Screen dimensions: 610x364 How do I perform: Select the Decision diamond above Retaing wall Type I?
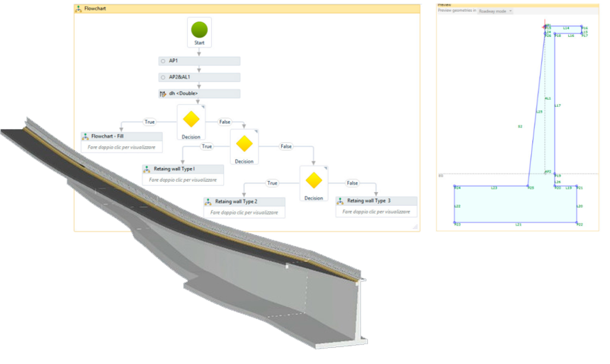(x=244, y=143)
